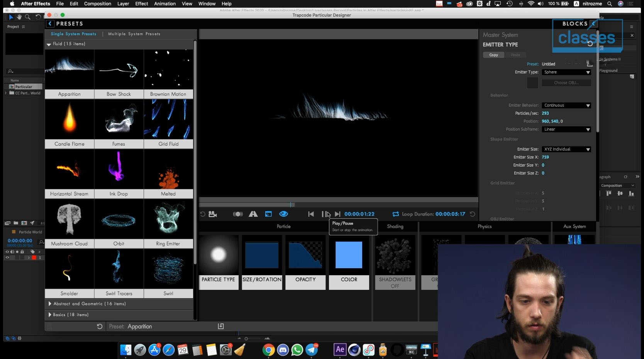
Task: Step forward to the next frame
Action: tap(337, 214)
